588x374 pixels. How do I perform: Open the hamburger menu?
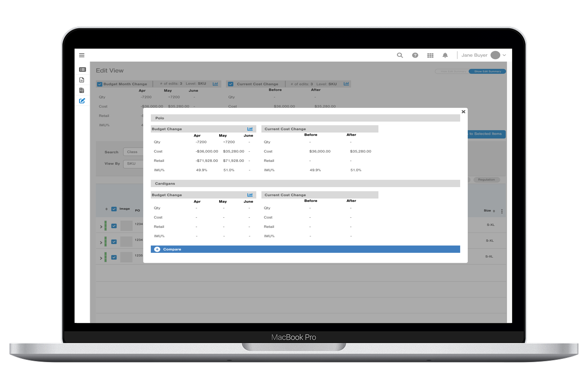coord(82,55)
